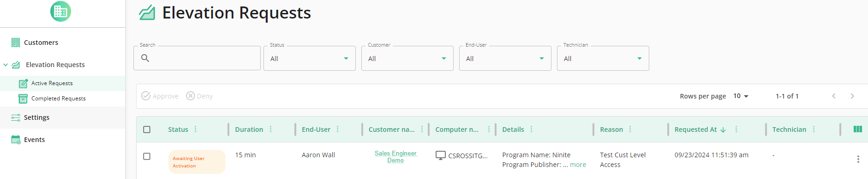Click the Deny button
The width and height of the screenshot is (868, 179).
[x=199, y=96]
